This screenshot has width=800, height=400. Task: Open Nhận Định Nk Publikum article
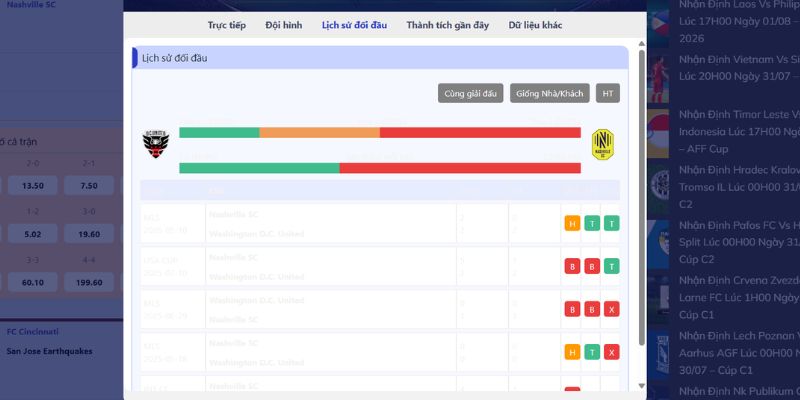(x=739, y=392)
